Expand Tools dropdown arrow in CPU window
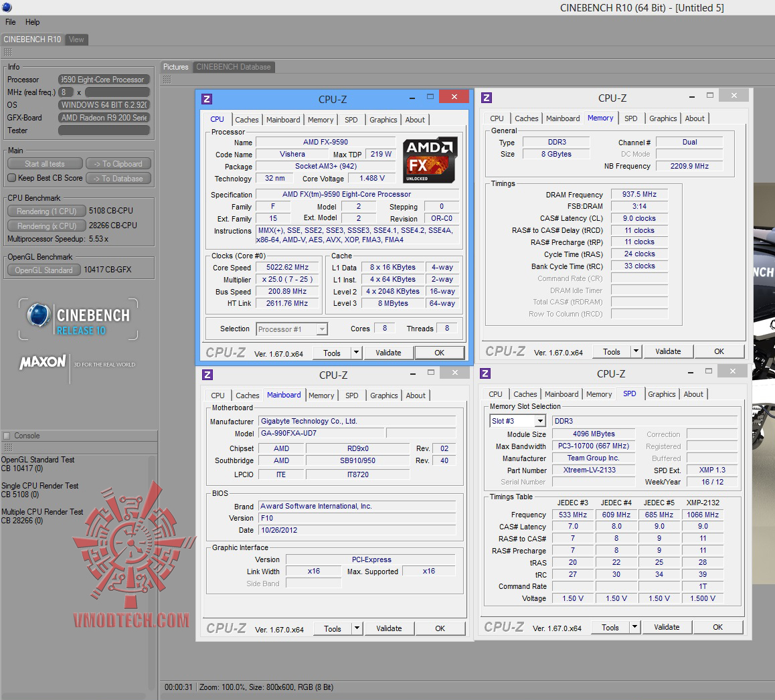Image resolution: width=775 pixels, height=700 pixels. coord(356,353)
